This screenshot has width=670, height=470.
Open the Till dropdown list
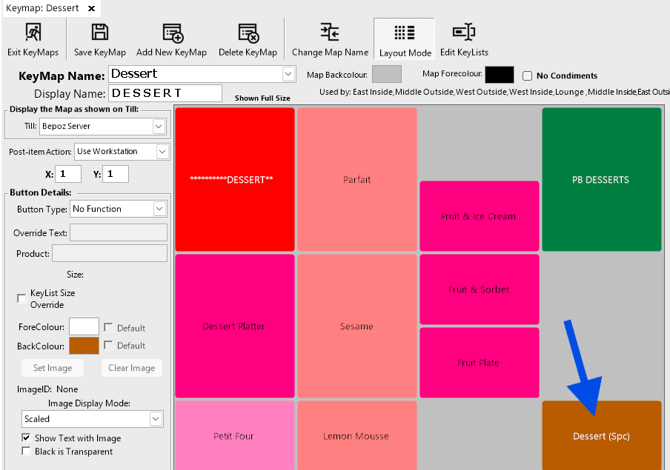pos(158,126)
